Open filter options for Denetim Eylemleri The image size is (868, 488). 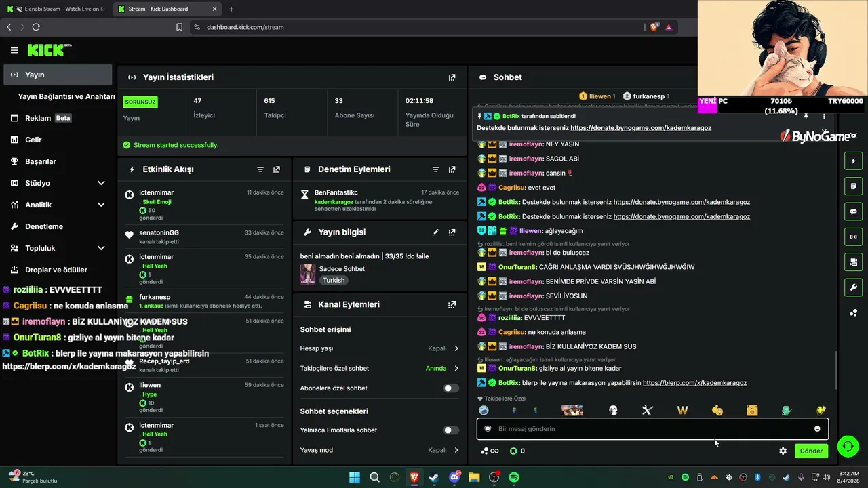coord(435,169)
